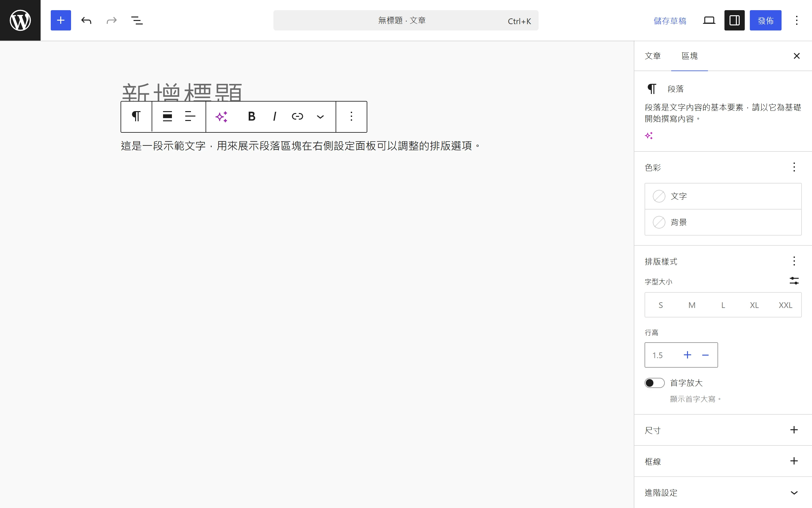Toggle the settings sidebar panel
The width and height of the screenshot is (812, 508).
[734, 21]
